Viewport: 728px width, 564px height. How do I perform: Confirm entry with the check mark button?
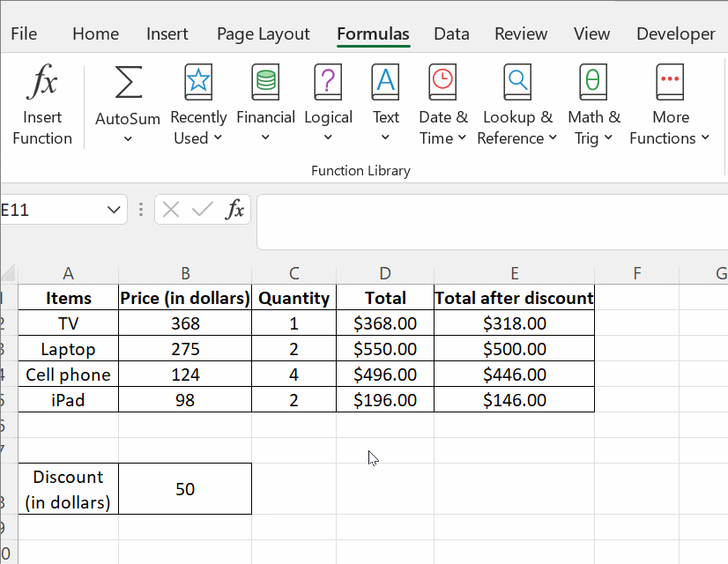coord(202,210)
